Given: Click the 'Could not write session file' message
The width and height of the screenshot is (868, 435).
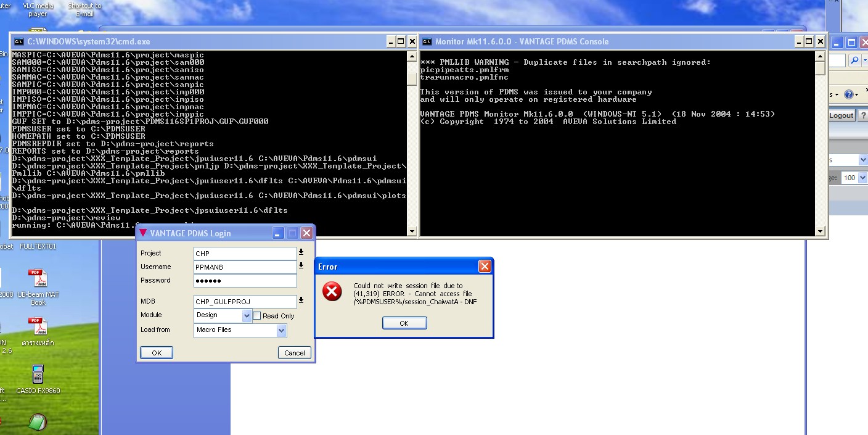Looking at the screenshot, I should coord(415,294).
